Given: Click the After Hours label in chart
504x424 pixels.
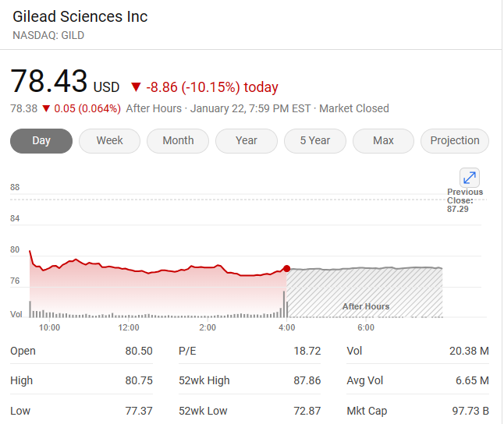Looking at the screenshot, I should click(x=366, y=306).
